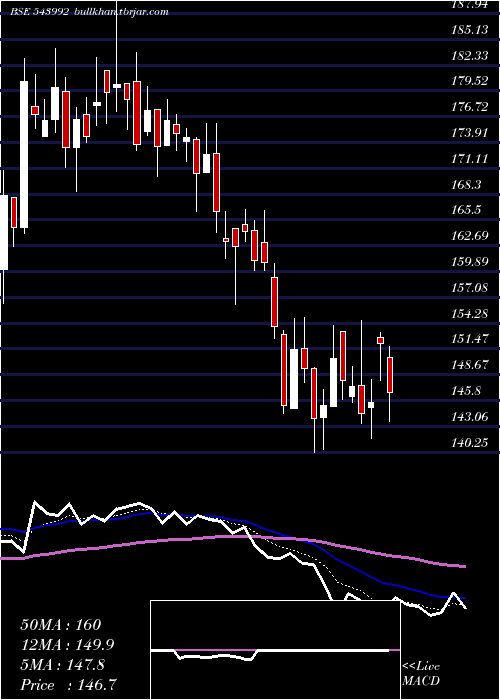The height and width of the screenshot is (700, 500).
Task: Click the 151.47 price axis label
Action: point(469,339)
